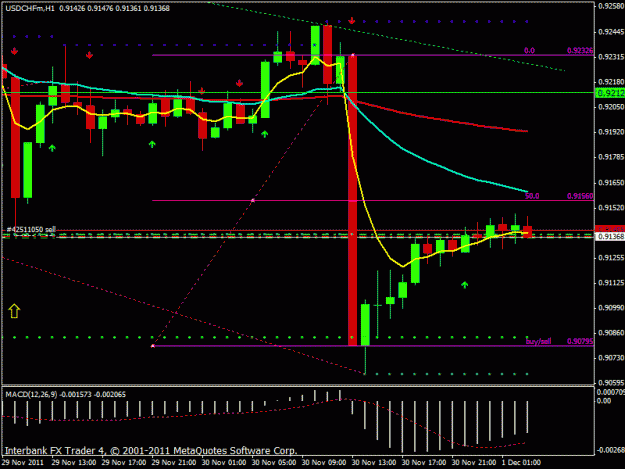
Task: Click the yellow outlined up arrow marker
Action: click(x=14, y=311)
